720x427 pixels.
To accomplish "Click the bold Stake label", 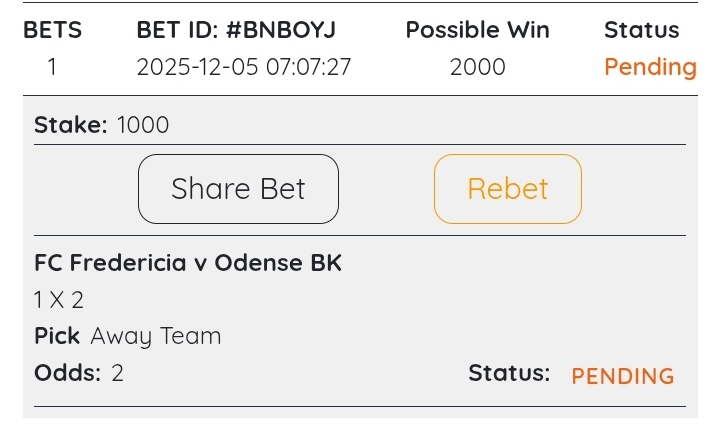I will coord(70,125).
